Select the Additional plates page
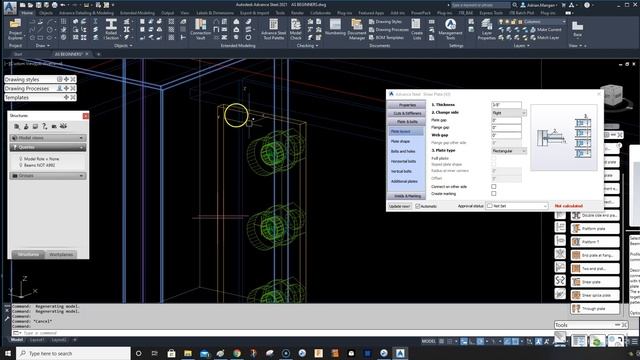Image resolution: width=640 pixels, height=360 pixels. (404, 181)
